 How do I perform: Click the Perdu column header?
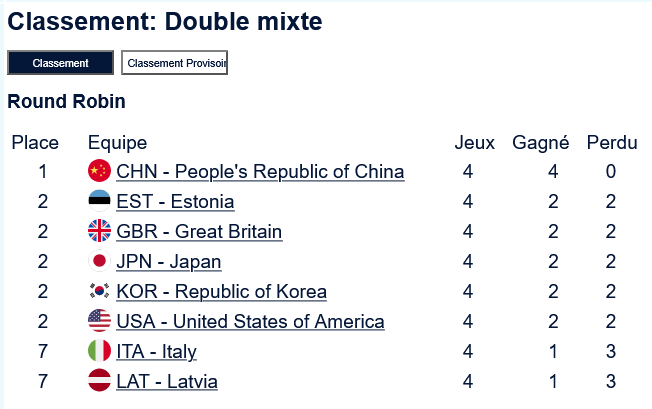coord(611,143)
